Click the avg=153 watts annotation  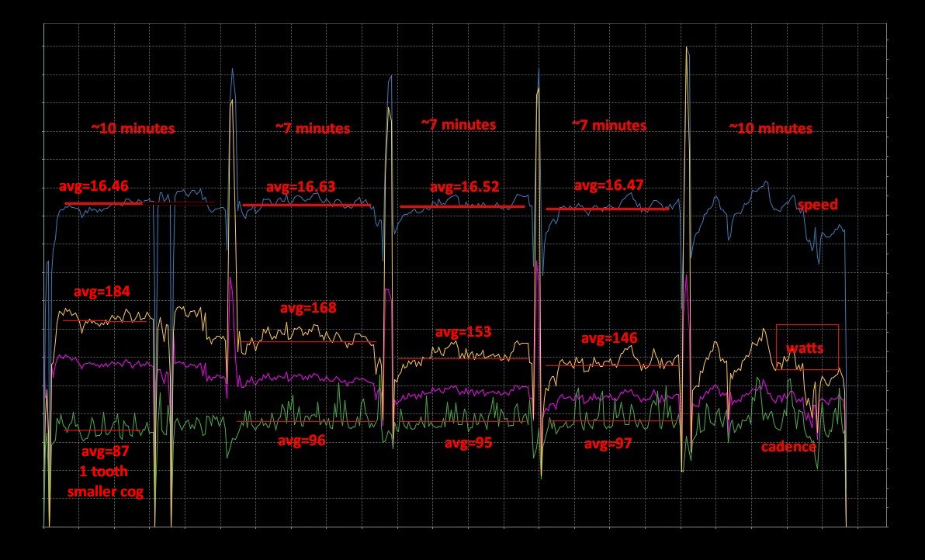(463, 331)
